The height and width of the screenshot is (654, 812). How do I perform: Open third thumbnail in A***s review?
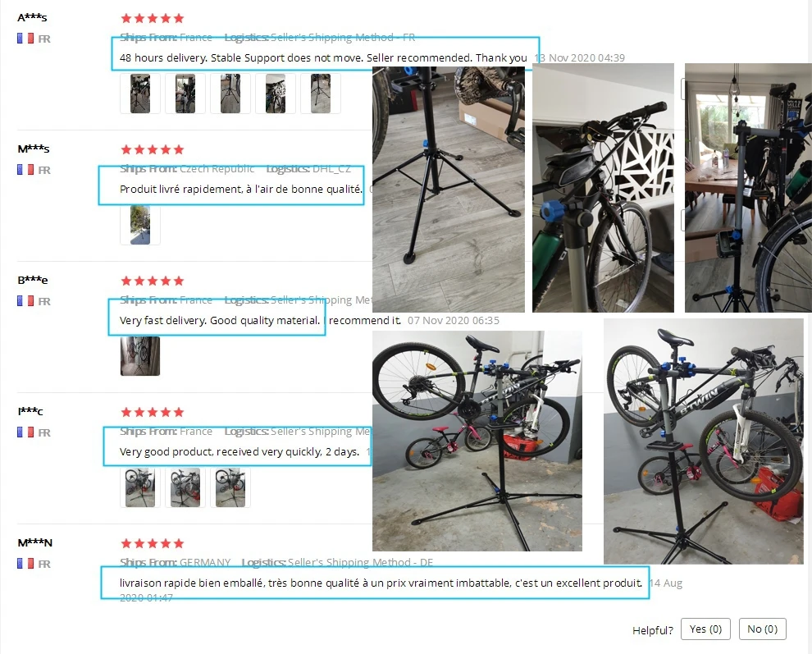tap(230, 94)
